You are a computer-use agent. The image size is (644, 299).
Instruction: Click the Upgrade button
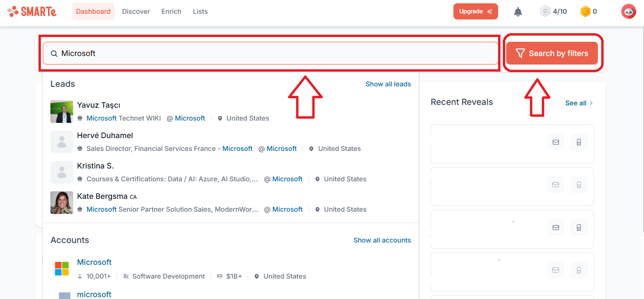(x=475, y=11)
